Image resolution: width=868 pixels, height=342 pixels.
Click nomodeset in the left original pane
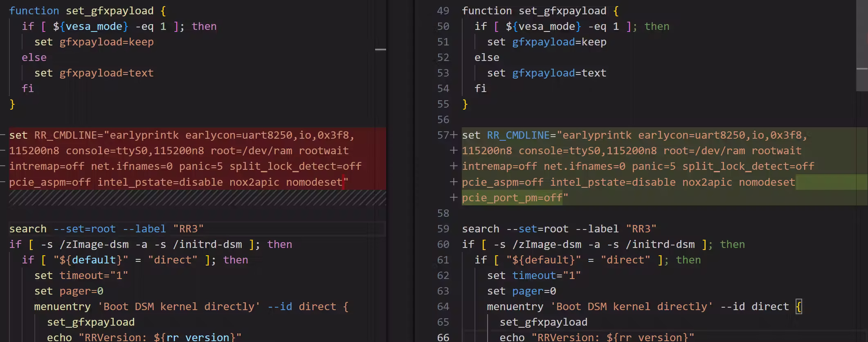314,182
